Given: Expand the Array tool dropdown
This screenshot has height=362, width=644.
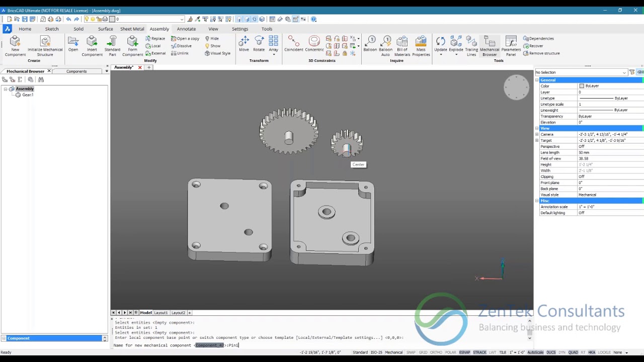Looking at the screenshot, I should (x=274, y=54).
